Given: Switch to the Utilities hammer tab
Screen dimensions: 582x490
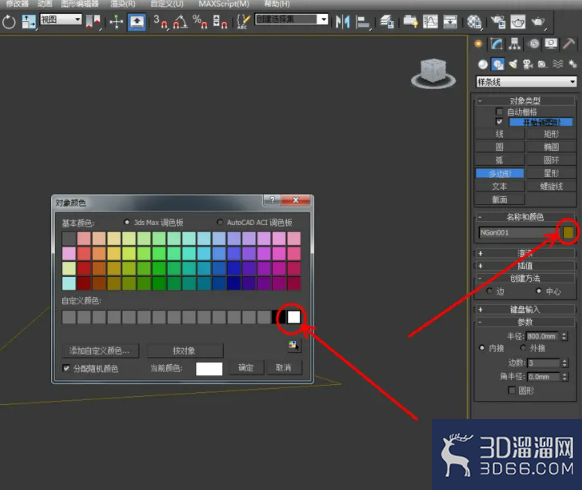Looking at the screenshot, I should [569, 44].
